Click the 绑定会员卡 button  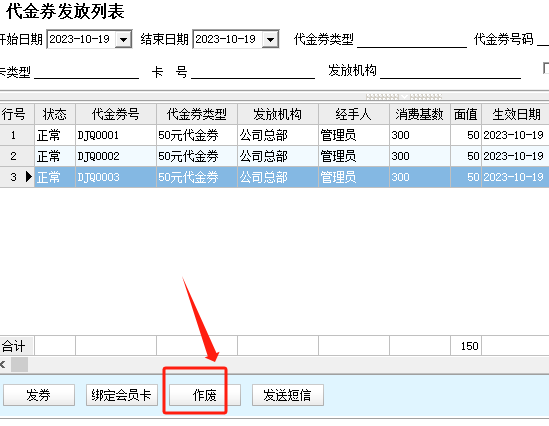point(122,395)
